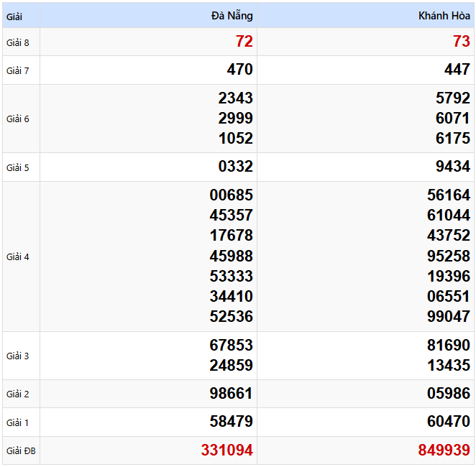The width and height of the screenshot is (476, 467).
Task: Select Giải 7 number 470
Action: (239, 70)
